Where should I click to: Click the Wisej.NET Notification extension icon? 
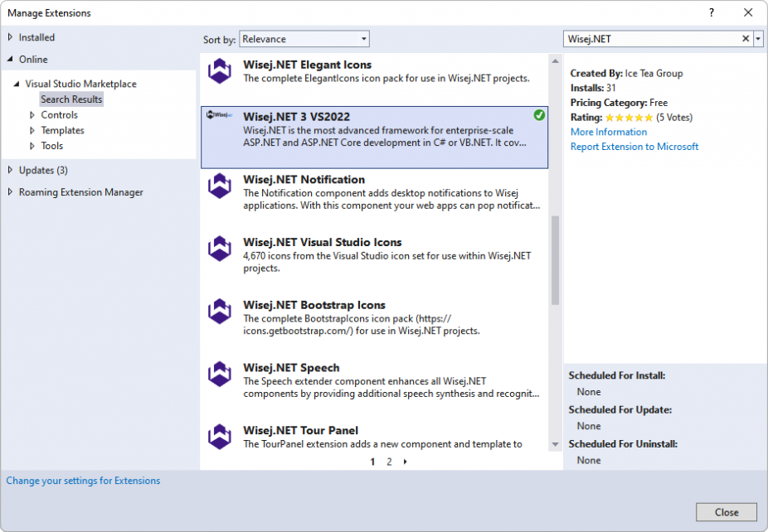pyautogui.click(x=220, y=186)
